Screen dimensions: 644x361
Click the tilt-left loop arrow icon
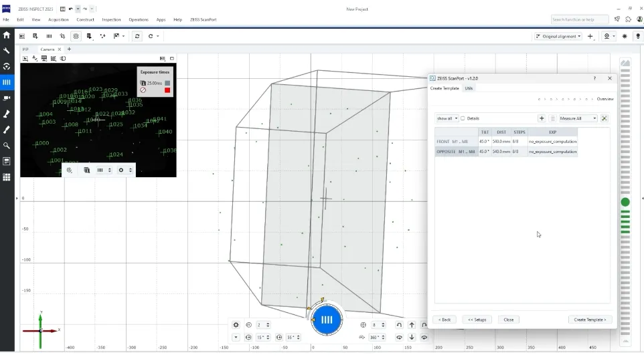[399, 337]
